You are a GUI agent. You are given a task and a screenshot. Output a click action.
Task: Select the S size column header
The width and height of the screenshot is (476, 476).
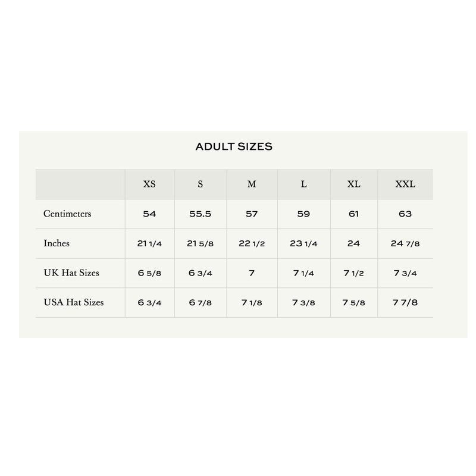(x=201, y=184)
